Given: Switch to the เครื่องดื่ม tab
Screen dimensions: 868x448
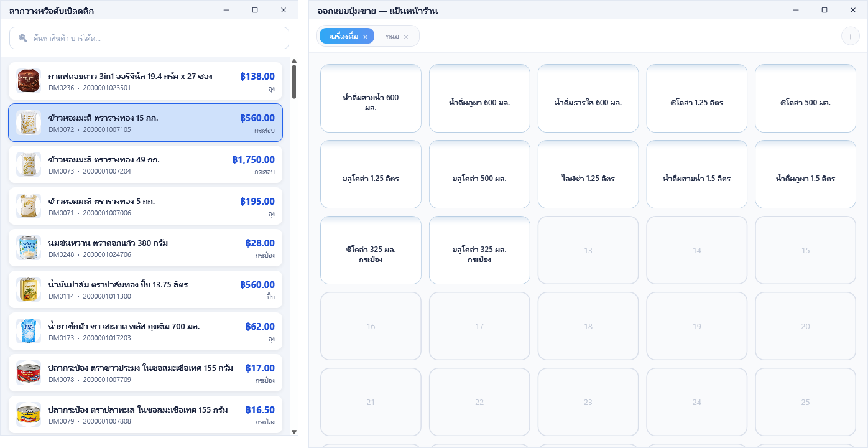Looking at the screenshot, I should coord(347,37).
